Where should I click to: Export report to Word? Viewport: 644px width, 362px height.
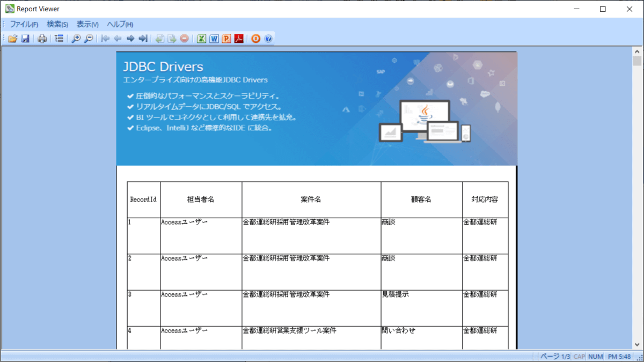[x=214, y=39]
